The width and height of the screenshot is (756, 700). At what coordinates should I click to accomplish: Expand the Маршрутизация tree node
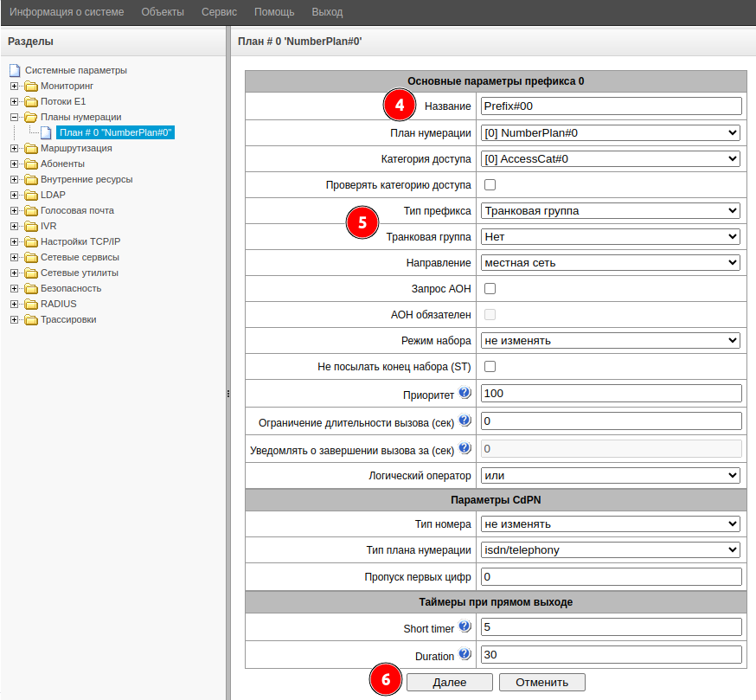pos(14,149)
